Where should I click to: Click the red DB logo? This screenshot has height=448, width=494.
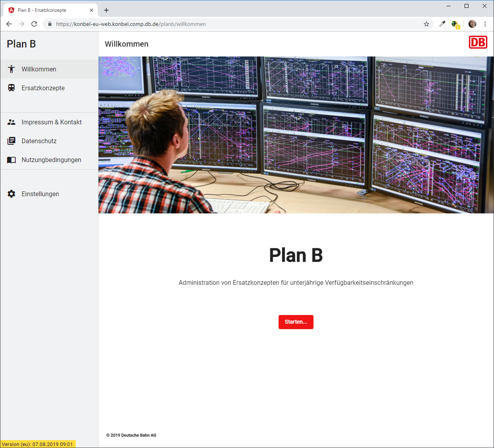coord(478,42)
